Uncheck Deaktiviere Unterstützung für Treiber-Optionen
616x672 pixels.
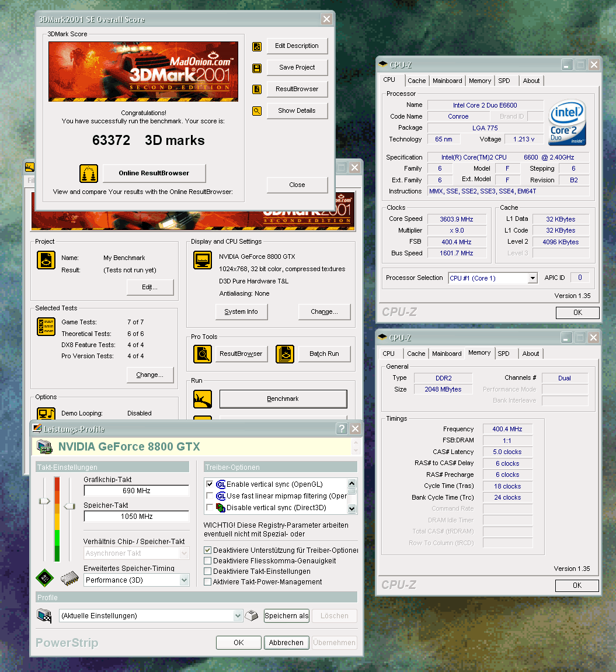pyautogui.click(x=208, y=550)
